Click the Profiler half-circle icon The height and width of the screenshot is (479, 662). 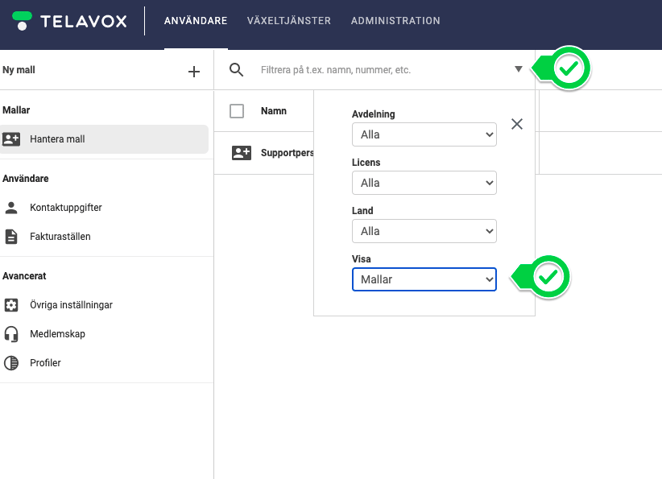pyautogui.click(x=12, y=363)
